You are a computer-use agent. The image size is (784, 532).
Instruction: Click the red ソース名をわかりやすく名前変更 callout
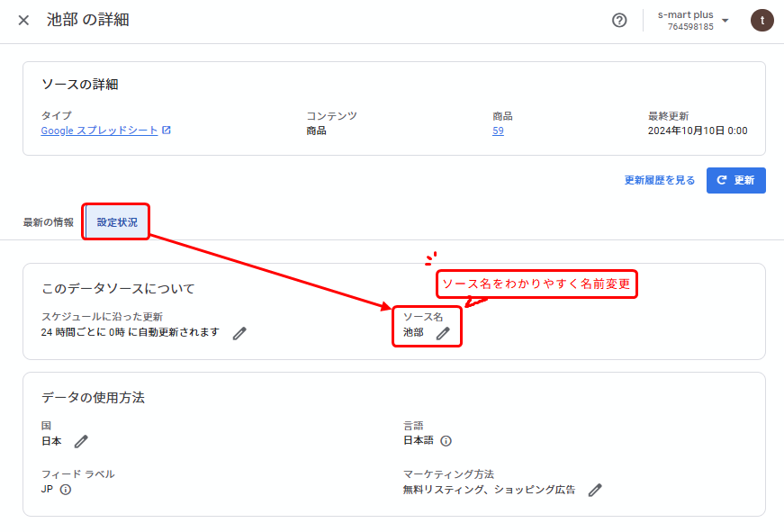click(536, 284)
